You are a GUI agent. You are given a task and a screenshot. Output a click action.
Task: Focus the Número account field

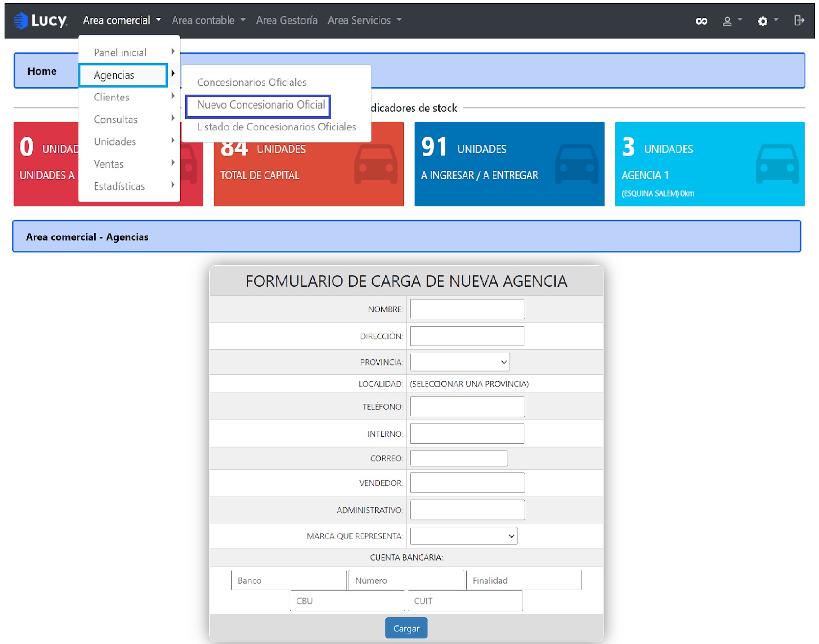pos(406,581)
